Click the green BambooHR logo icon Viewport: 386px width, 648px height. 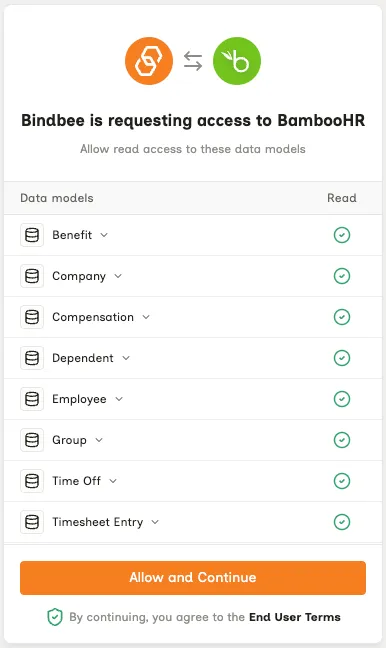(237, 61)
